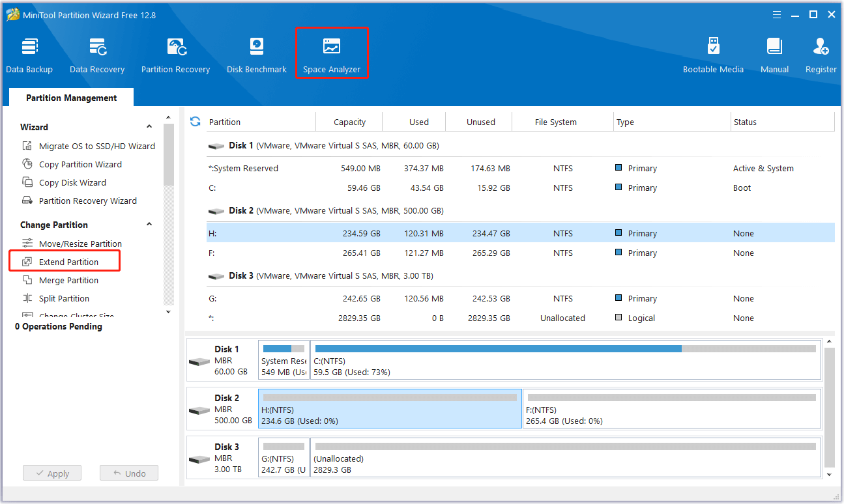This screenshot has width=844, height=504.
Task: Click the Apply button
Action: (52, 473)
